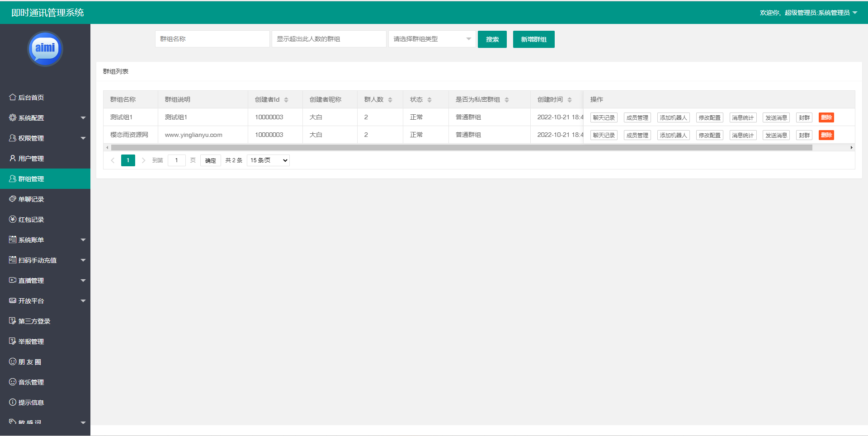Click 删除 for 测试组1 row
The width and height of the screenshot is (868, 436).
pyautogui.click(x=826, y=117)
